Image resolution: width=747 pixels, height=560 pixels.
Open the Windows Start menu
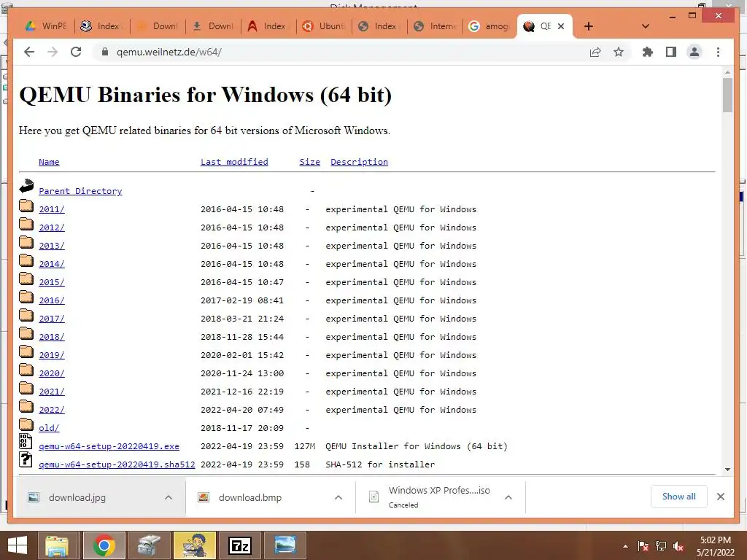click(18, 545)
